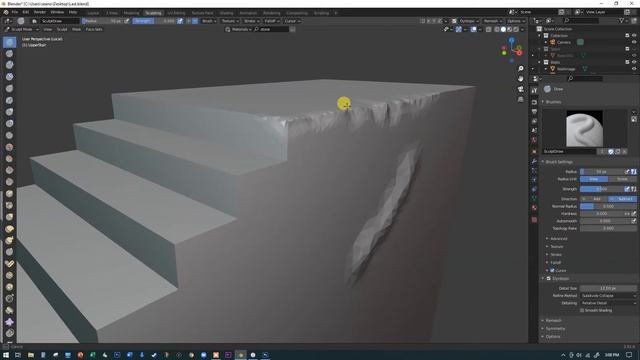Open the Render menu
This screenshot has height=360, width=640.
[x=40, y=12]
